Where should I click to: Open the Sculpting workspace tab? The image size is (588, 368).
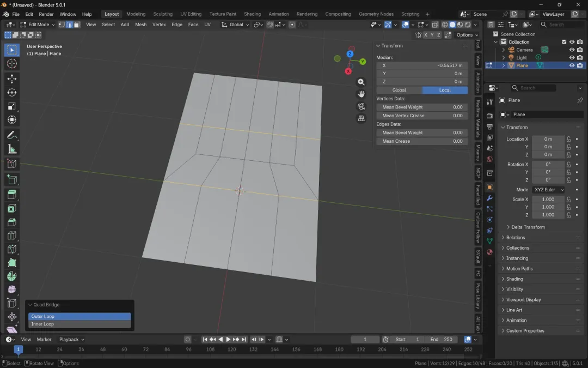[162, 14]
